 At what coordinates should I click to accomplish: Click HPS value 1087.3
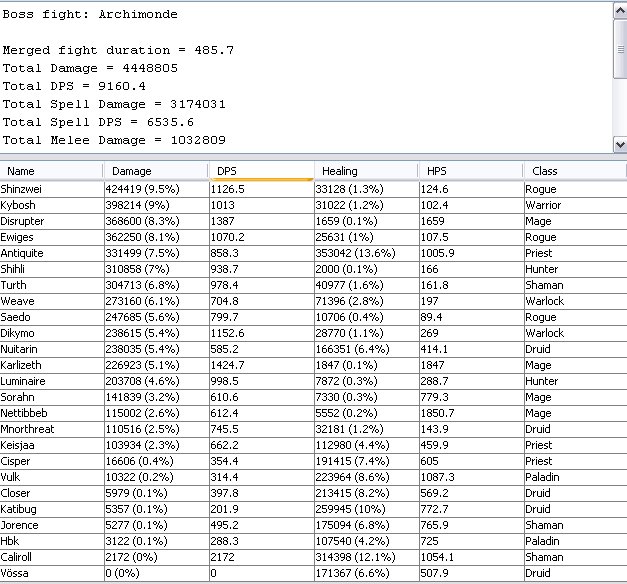coord(437,477)
